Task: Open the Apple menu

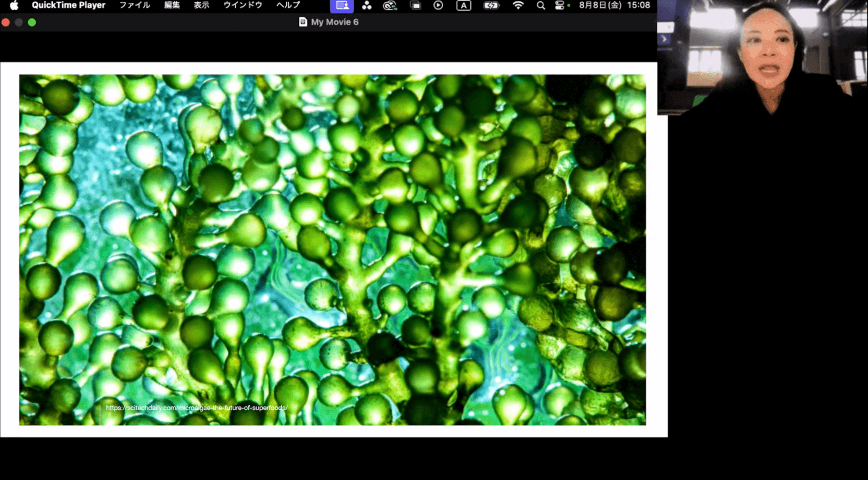Action: (x=14, y=5)
